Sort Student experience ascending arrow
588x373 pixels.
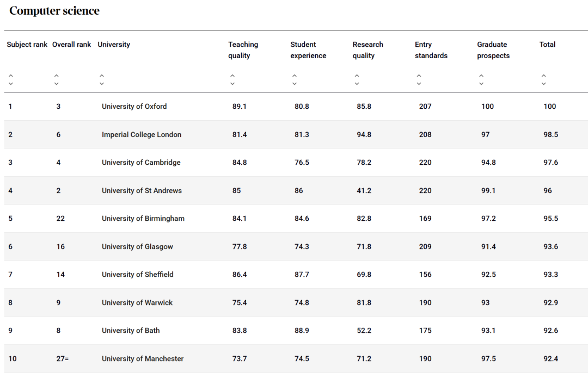click(x=295, y=76)
